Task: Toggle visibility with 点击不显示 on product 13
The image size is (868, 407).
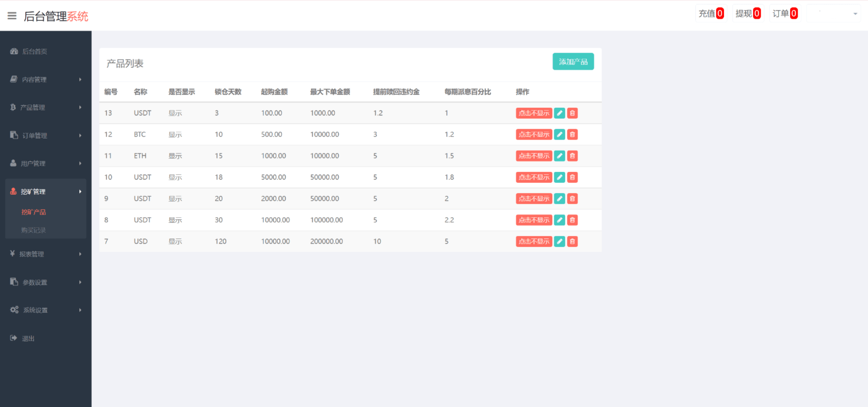Action: tap(534, 113)
